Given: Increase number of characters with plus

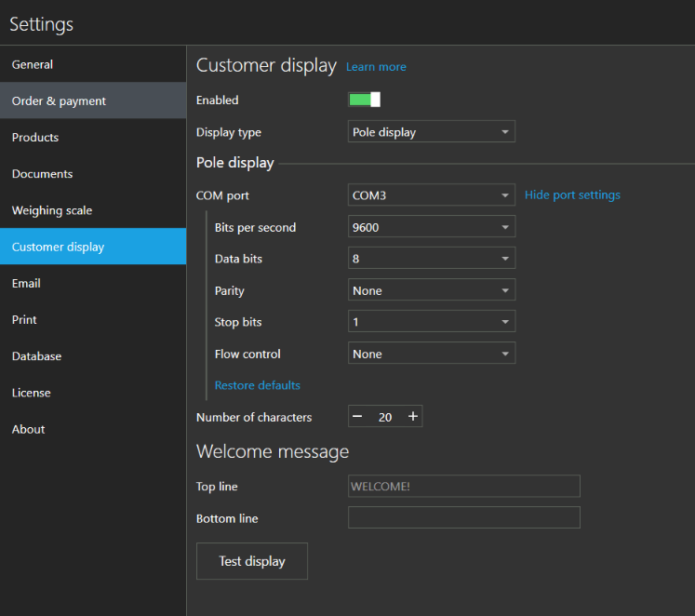Looking at the screenshot, I should 413,417.
